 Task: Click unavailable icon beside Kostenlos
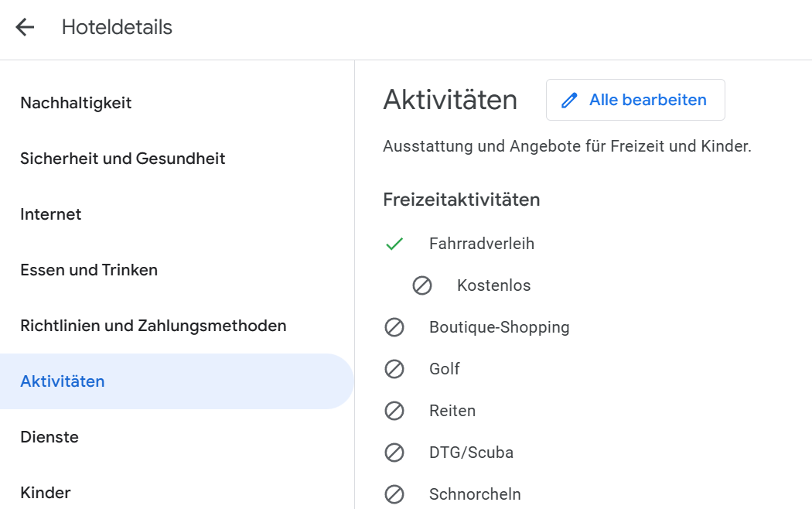pos(422,286)
